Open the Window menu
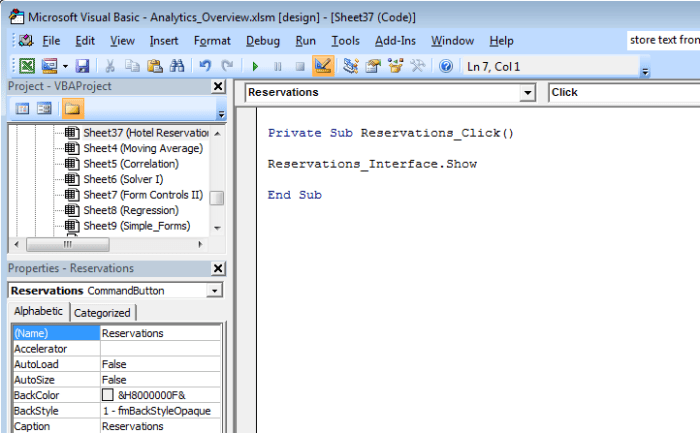The height and width of the screenshot is (433, 700). (x=452, y=41)
